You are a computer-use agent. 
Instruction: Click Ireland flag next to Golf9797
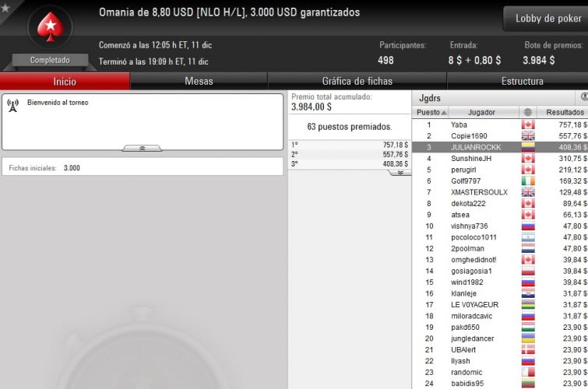click(x=528, y=181)
